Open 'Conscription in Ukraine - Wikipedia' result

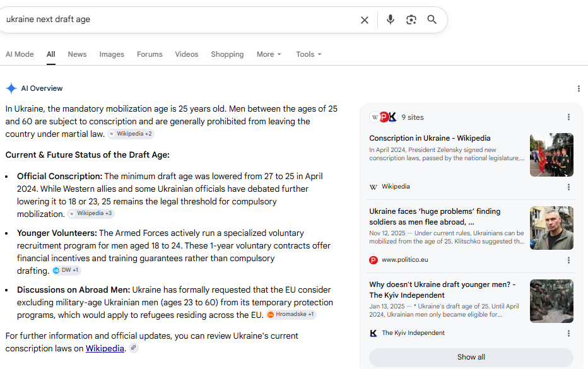(x=430, y=138)
